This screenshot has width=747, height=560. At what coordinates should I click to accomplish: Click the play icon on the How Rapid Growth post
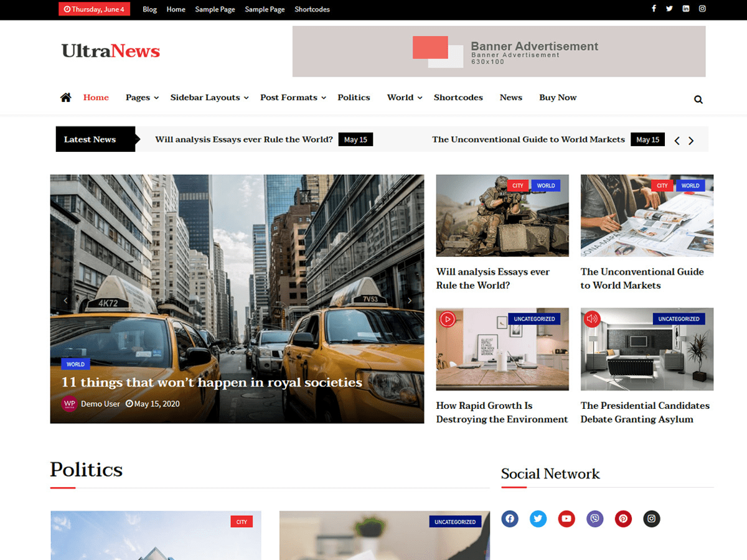click(448, 319)
